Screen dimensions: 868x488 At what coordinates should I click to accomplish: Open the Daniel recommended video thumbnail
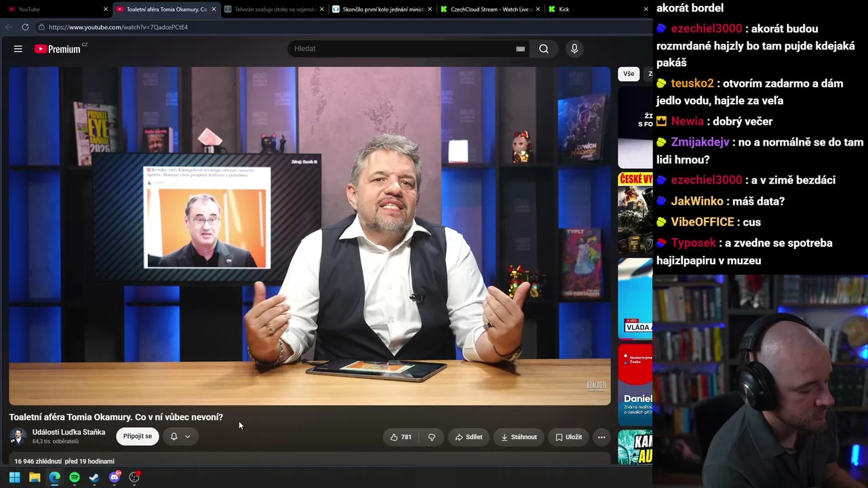point(635,384)
